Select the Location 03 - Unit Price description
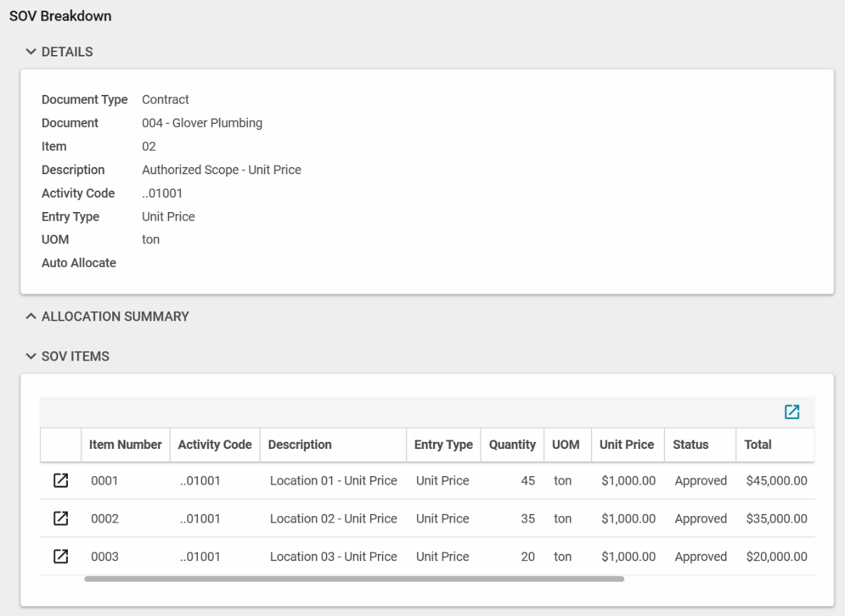Image resolution: width=845 pixels, height=616 pixels. (333, 556)
